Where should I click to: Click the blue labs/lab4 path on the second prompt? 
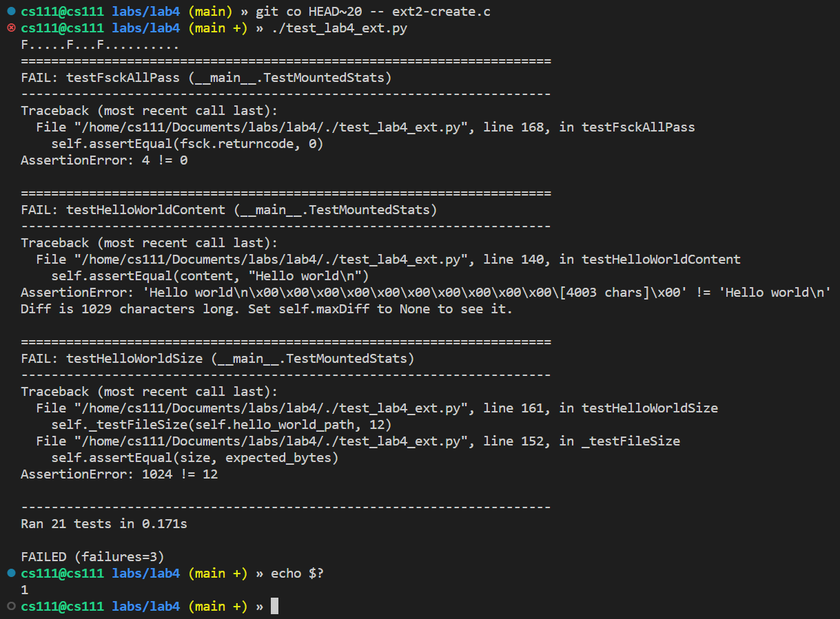point(145,28)
